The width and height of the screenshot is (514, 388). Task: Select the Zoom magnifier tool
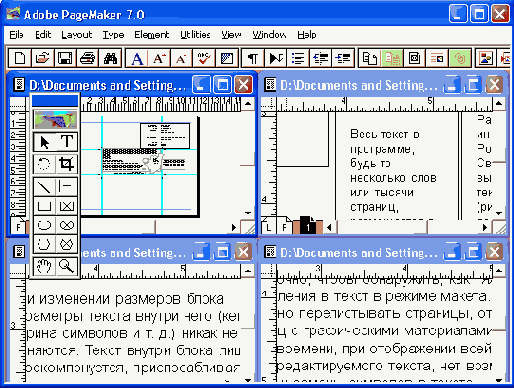pyautogui.click(x=67, y=266)
